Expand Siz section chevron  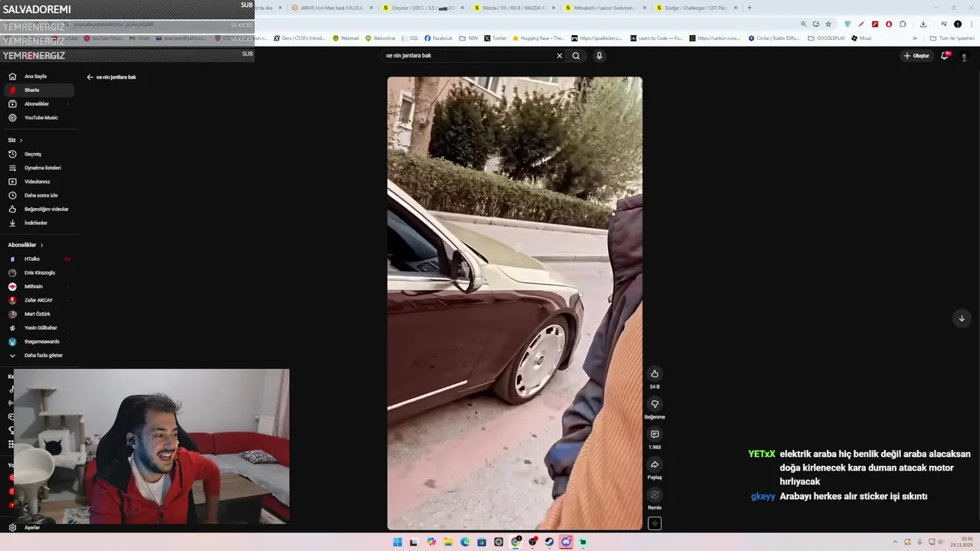tap(21, 140)
